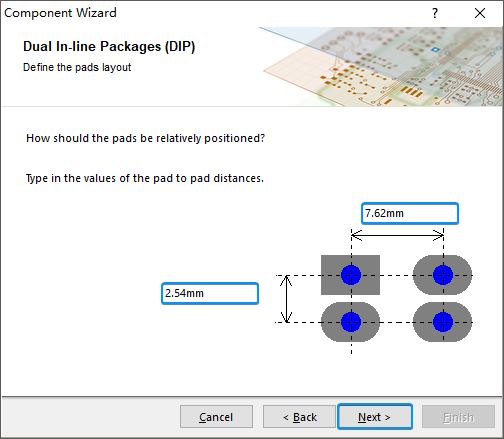Click the greyed-out Finish button
The height and width of the screenshot is (439, 504).
(x=458, y=417)
